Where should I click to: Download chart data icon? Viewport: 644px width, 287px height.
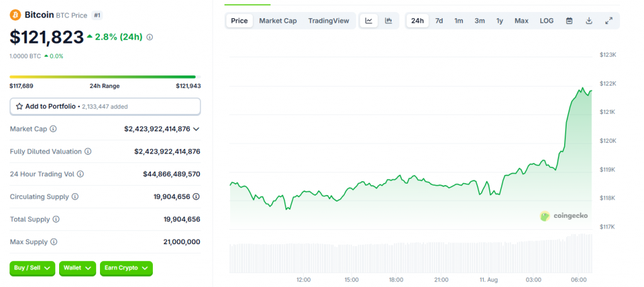pyautogui.click(x=589, y=21)
